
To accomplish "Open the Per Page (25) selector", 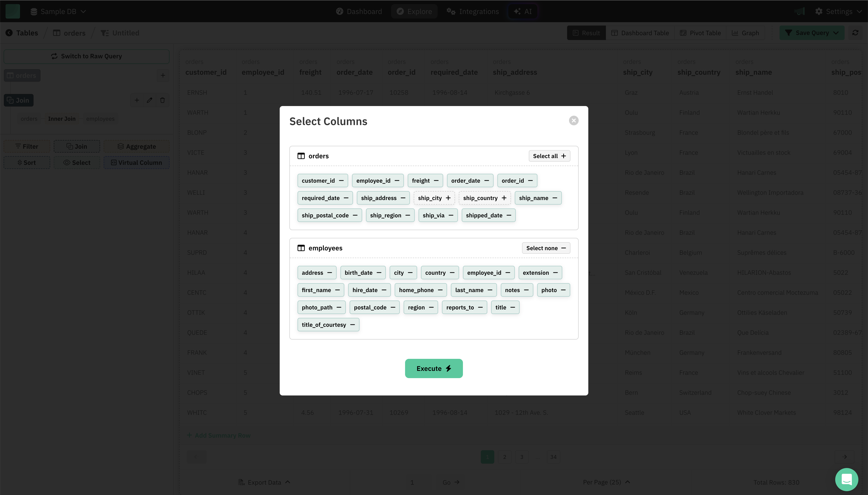I will (606, 482).
